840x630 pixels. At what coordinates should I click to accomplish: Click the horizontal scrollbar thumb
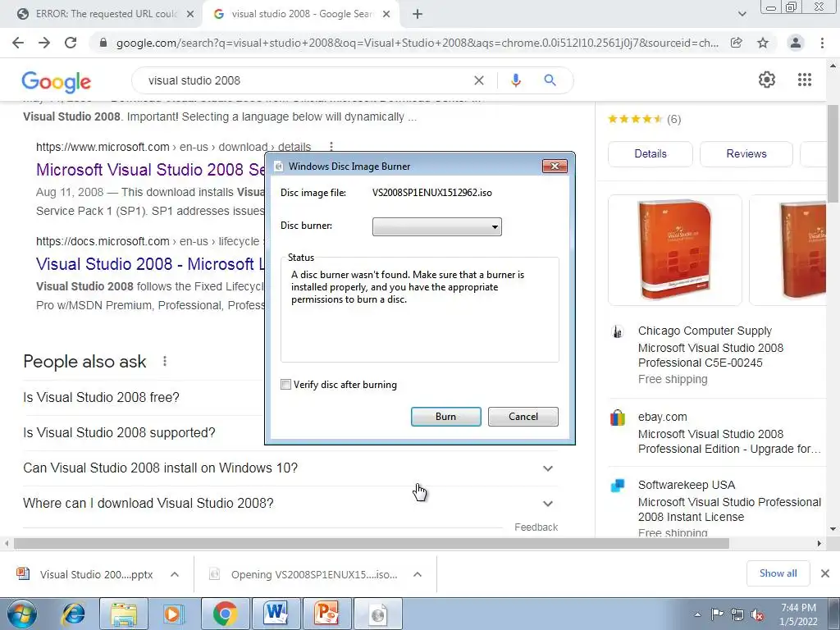coord(372,543)
